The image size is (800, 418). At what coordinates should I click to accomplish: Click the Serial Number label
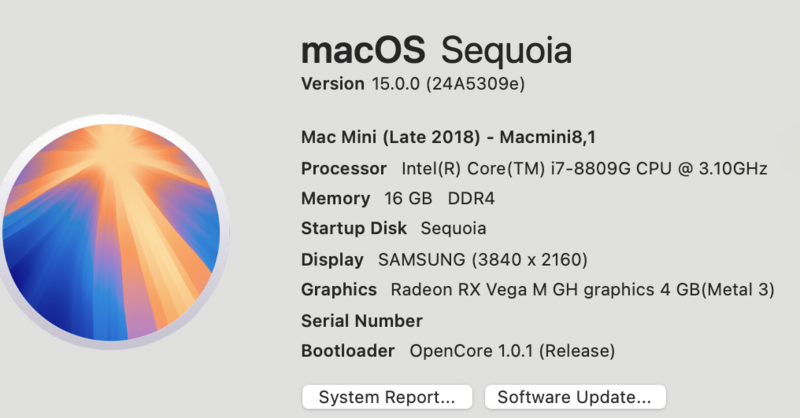[x=362, y=321]
